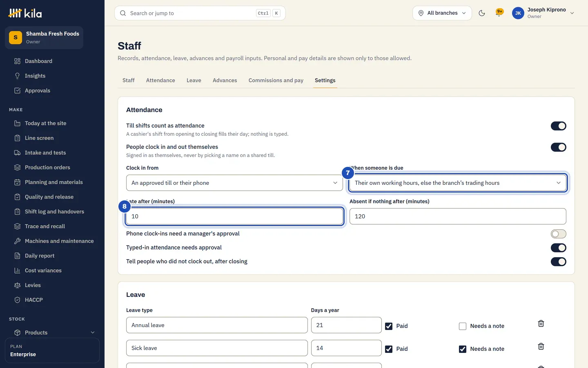Image resolution: width=588 pixels, height=368 pixels.
Task: Switch to the Advances tab
Action: [x=225, y=81]
